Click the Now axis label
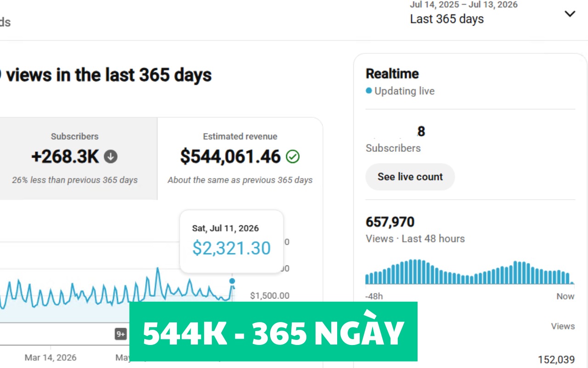 565,296
